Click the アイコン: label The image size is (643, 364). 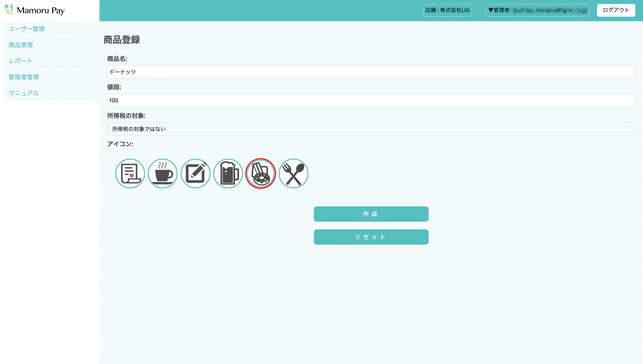pyautogui.click(x=120, y=144)
